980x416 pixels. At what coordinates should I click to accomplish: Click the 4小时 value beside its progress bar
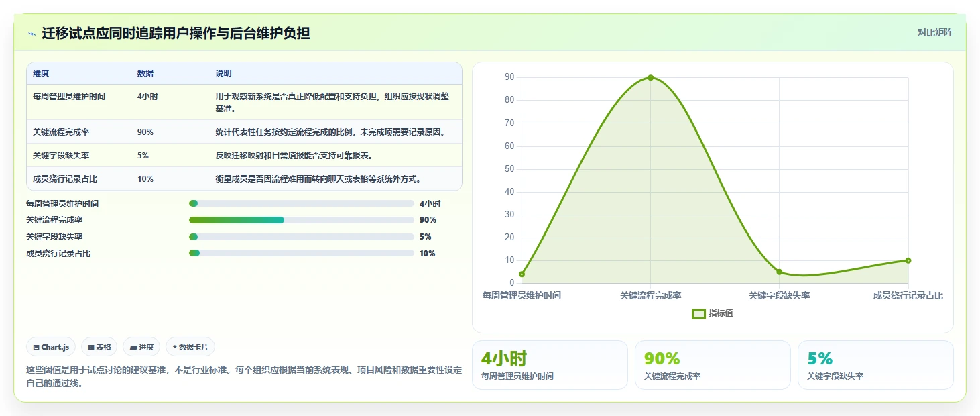(x=430, y=204)
